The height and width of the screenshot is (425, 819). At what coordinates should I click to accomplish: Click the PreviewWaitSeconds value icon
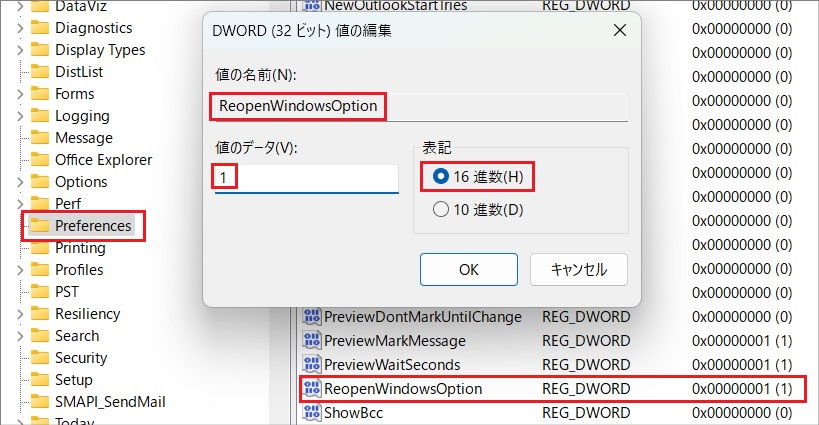311,364
